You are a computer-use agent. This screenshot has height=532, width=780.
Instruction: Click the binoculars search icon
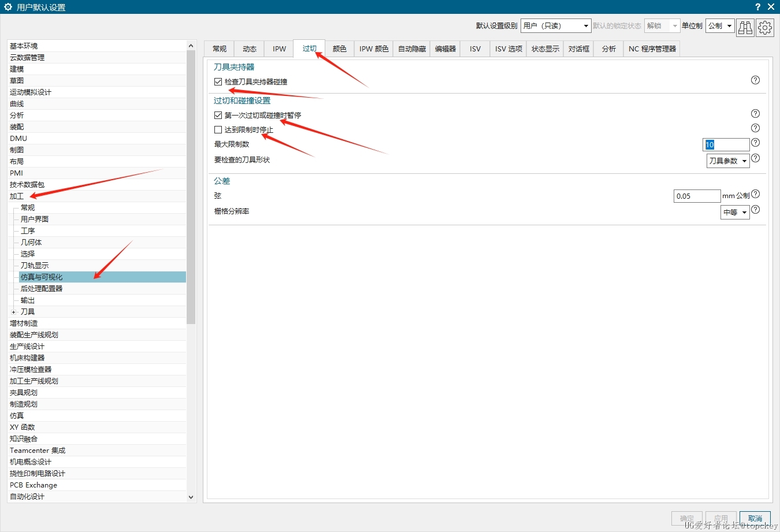(745, 27)
